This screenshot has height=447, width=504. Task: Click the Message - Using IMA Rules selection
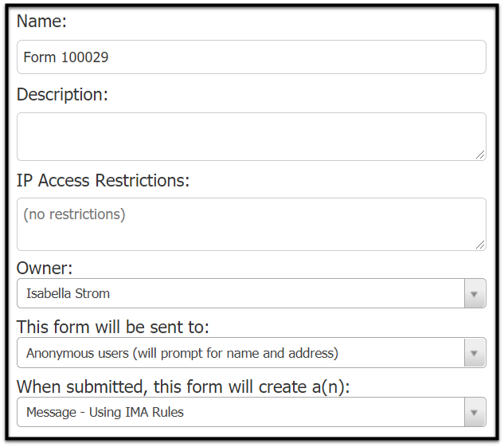[x=105, y=412]
